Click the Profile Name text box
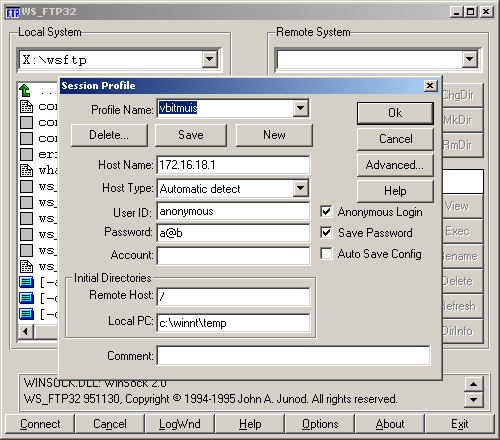Screen dimensions: 500x440 225,108
